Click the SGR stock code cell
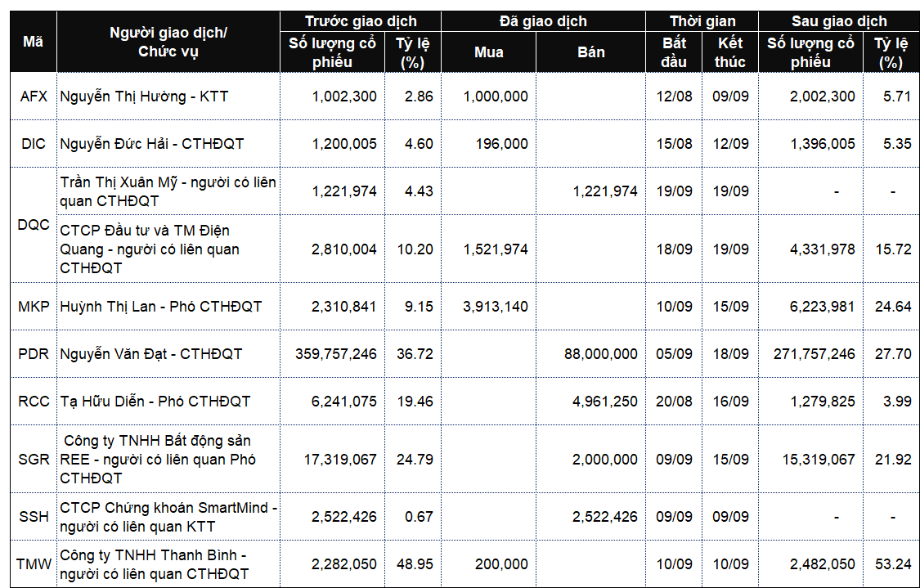 click(x=34, y=459)
